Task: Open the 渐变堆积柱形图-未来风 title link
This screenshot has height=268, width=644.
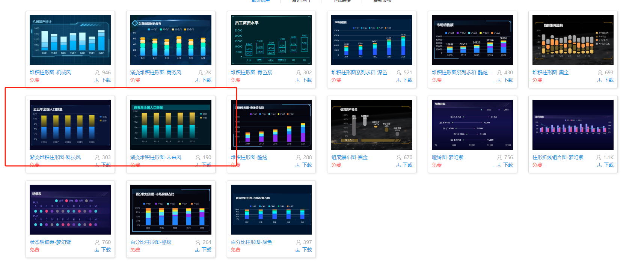Action: point(156,157)
